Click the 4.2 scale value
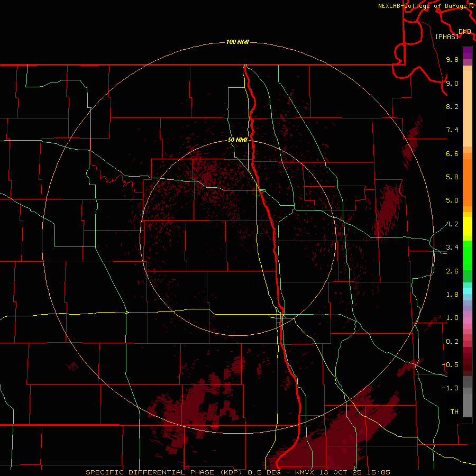This screenshot has height=476, width=476. (x=452, y=224)
